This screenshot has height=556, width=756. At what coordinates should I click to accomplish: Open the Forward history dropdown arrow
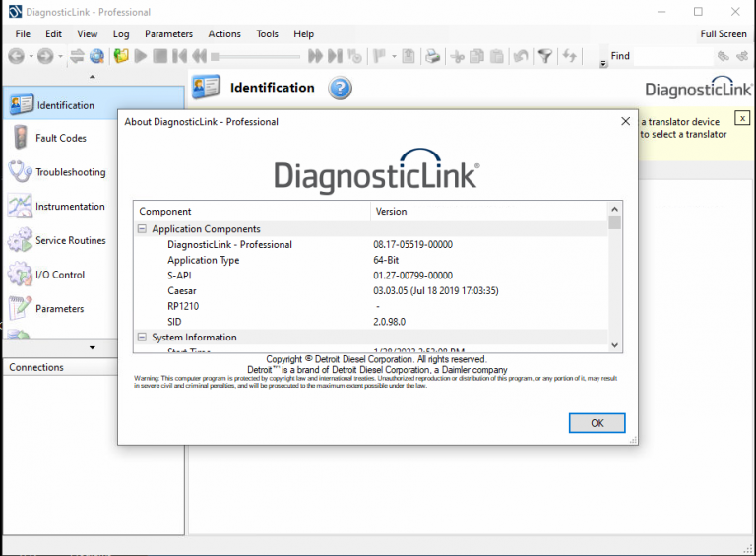tap(60, 56)
